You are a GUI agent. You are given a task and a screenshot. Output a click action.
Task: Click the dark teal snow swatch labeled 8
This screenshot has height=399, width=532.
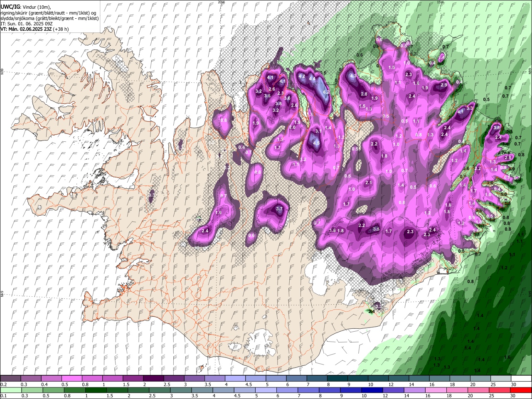[337, 379]
